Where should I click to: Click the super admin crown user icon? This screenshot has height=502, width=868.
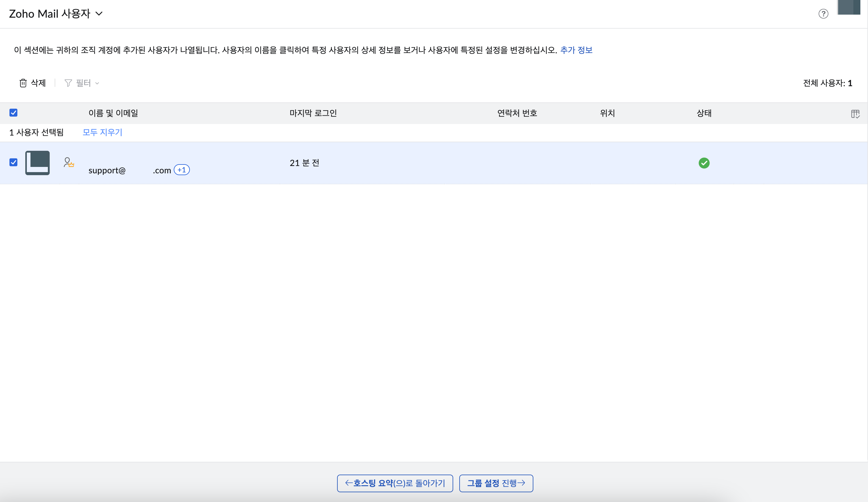coord(69,162)
